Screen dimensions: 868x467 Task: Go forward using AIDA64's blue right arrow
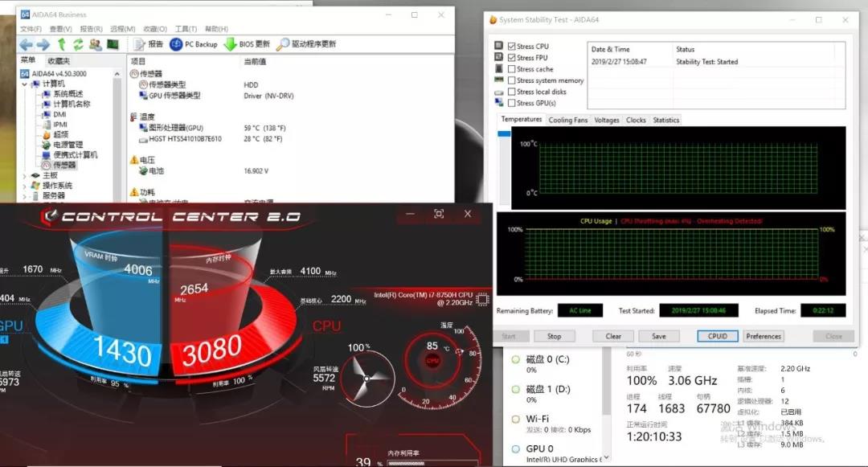coord(43,44)
